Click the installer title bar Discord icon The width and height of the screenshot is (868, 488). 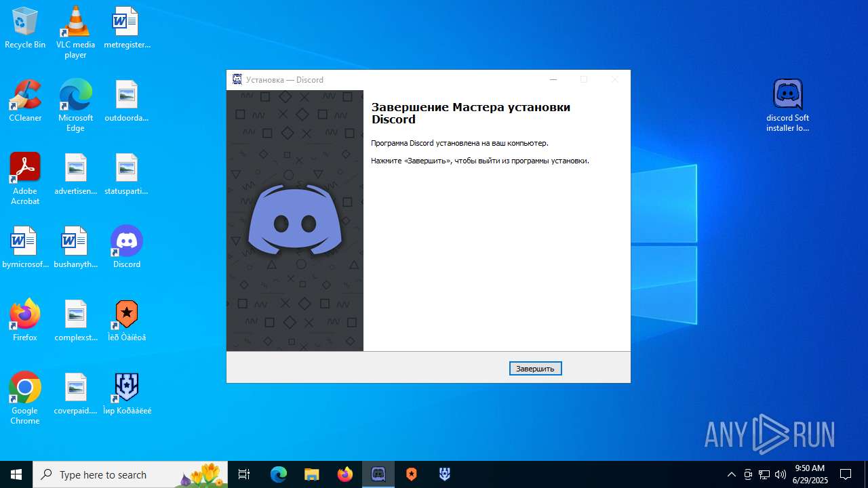237,79
